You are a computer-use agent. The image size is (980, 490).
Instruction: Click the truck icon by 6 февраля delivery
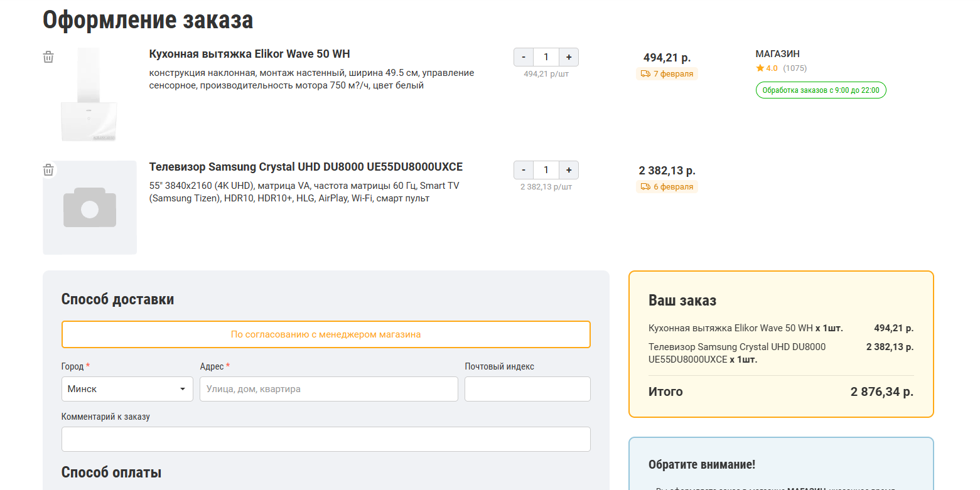pos(645,187)
